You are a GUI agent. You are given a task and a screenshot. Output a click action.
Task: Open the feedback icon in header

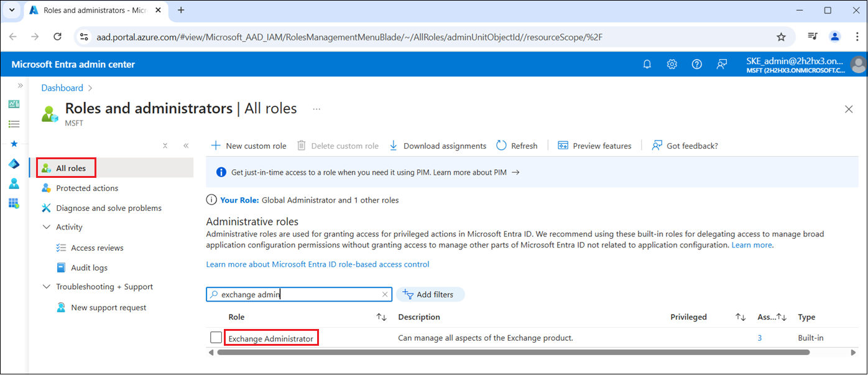pos(721,65)
